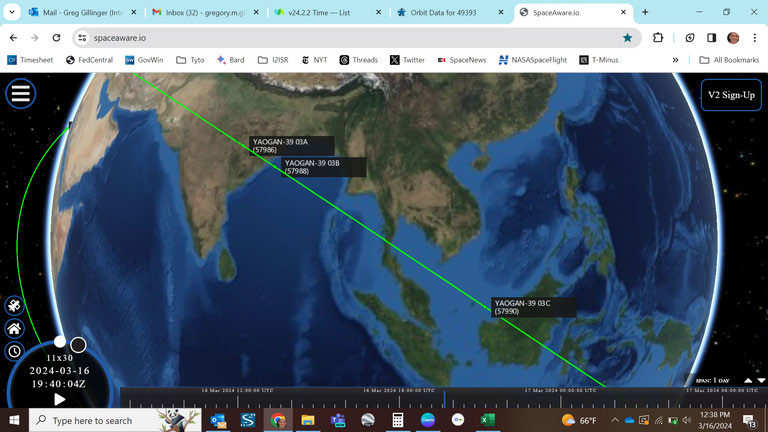Open the Threads bookmark
768x432 pixels.
pos(359,60)
